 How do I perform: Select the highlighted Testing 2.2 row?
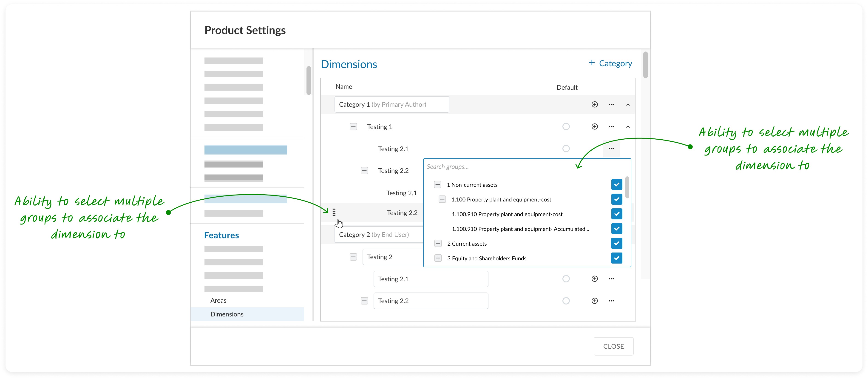(x=372, y=212)
